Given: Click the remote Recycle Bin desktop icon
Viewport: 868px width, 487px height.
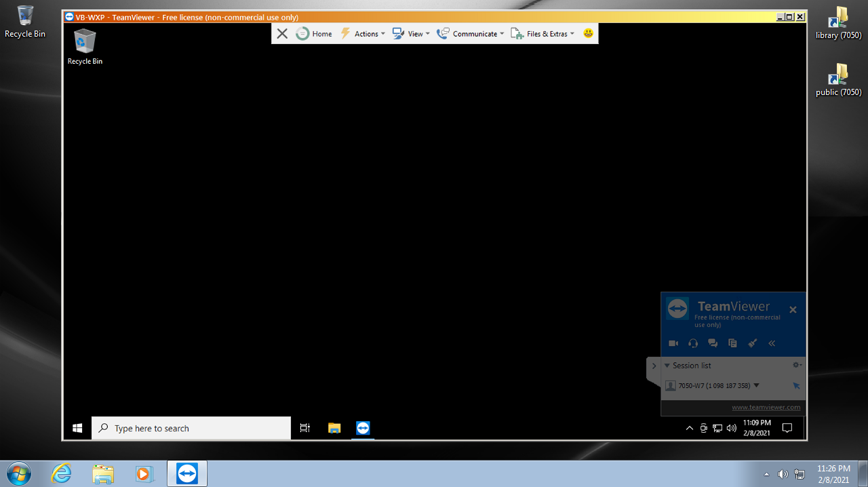Looking at the screenshot, I should point(85,46).
